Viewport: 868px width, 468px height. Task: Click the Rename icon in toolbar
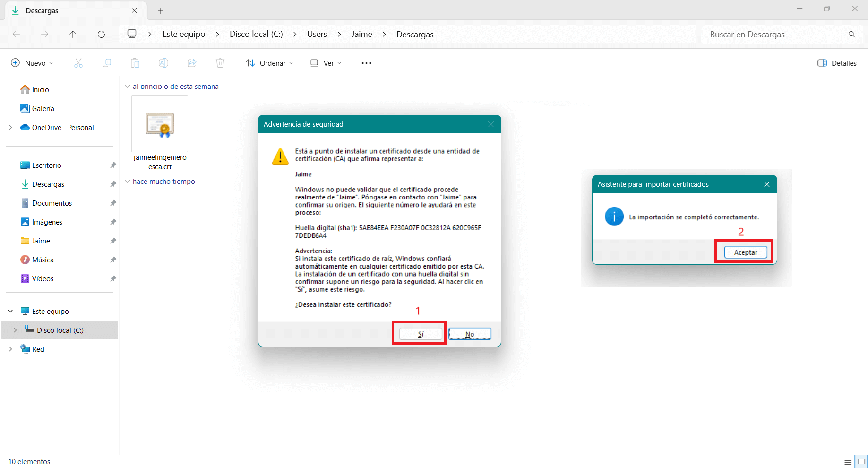point(163,63)
